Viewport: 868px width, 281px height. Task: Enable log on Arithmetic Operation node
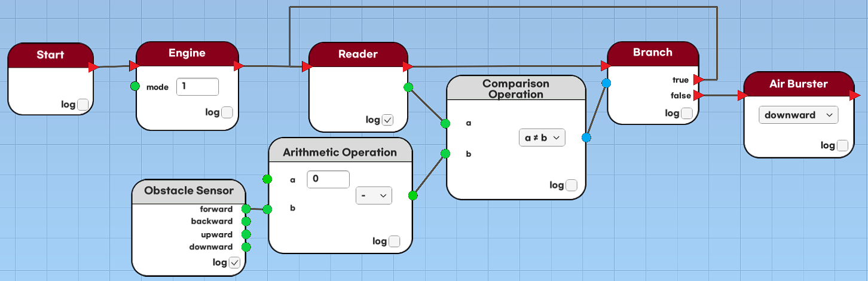point(395,242)
